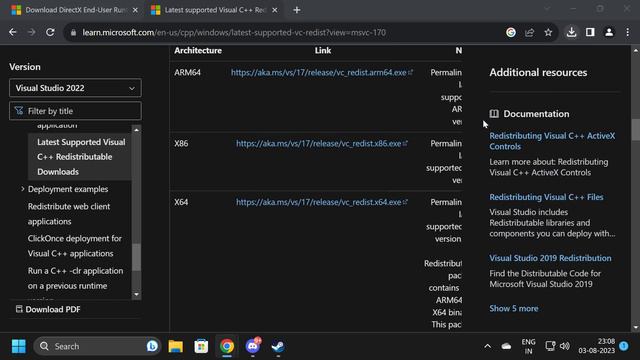The width and height of the screenshot is (640, 360).
Task: Click the address bar URL
Action: pos(234,32)
